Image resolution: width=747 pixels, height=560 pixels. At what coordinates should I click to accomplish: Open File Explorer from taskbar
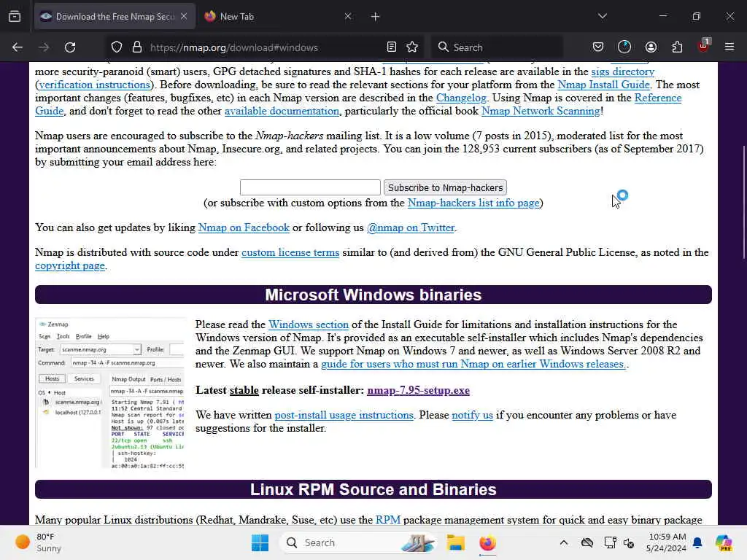coord(456,542)
